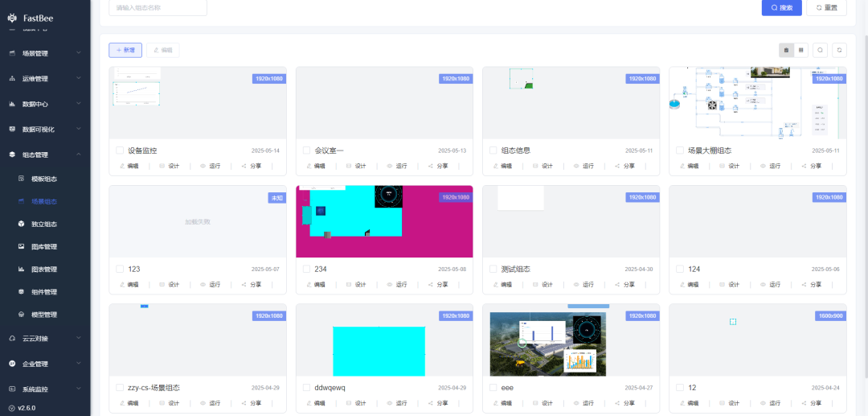Open the 模板组态 submenu item
The image size is (868, 416).
[44, 179]
